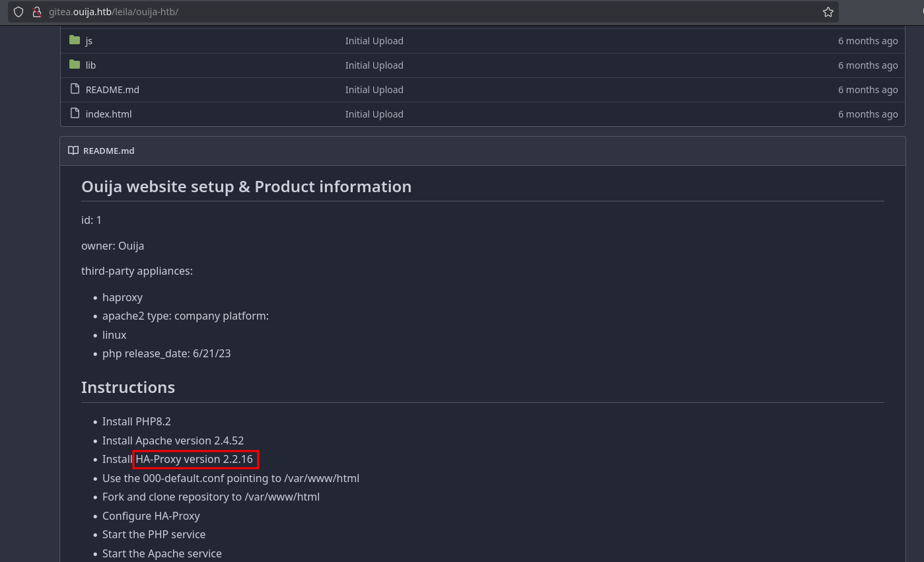This screenshot has height=562, width=924.
Task: Click the 'Install PHP8.2' instruction
Action: coord(137,421)
